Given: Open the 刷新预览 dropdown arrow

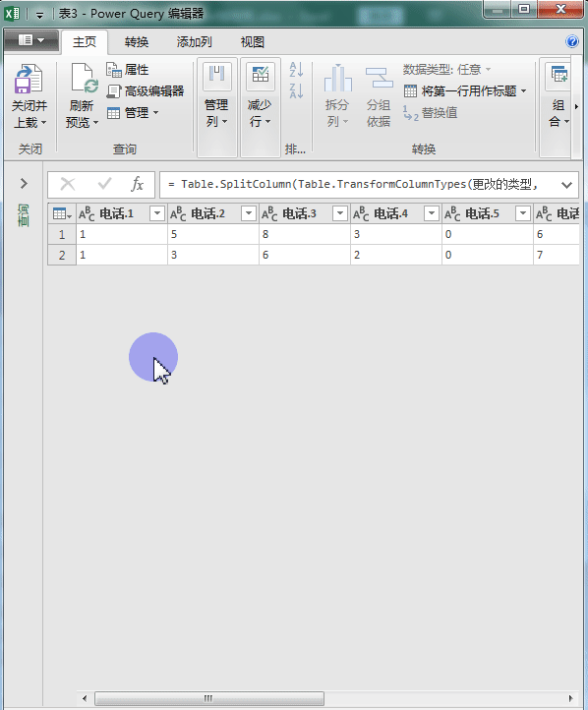Looking at the screenshot, I should point(95,123).
